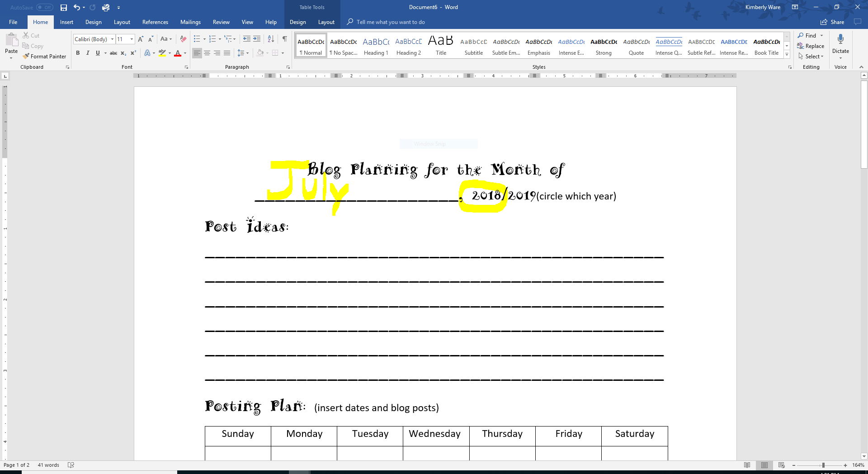
Task: Apply the Title style
Action: click(441, 45)
